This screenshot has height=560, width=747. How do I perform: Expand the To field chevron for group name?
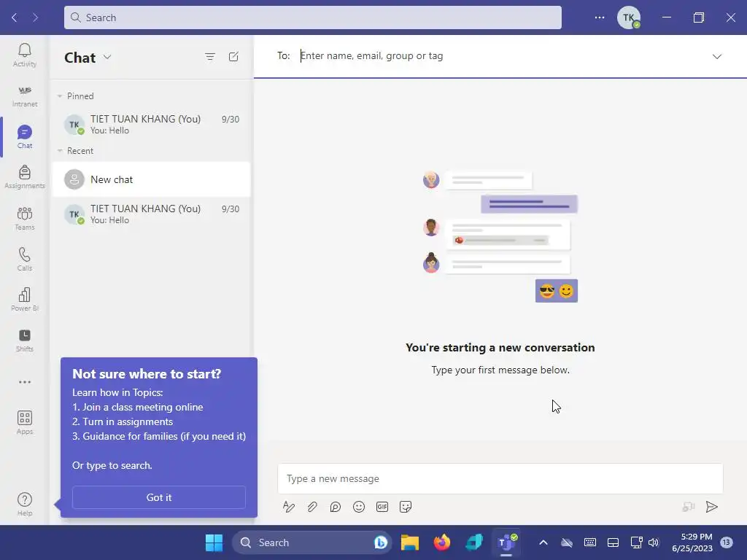click(x=716, y=57)
